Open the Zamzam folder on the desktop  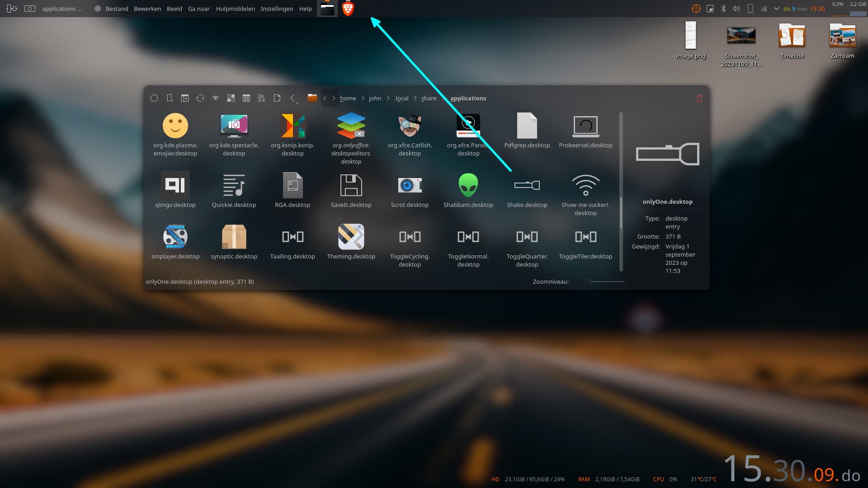pyautogui.click(x=843, y=40)
